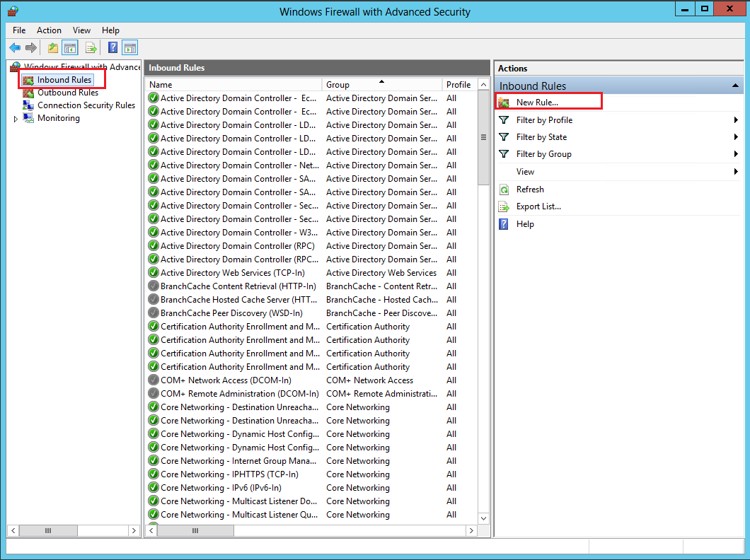Toggle the Show/Hide Console Tree toolbar icon
The height and width of the screenshot is (560, 750).
point(70,48)
